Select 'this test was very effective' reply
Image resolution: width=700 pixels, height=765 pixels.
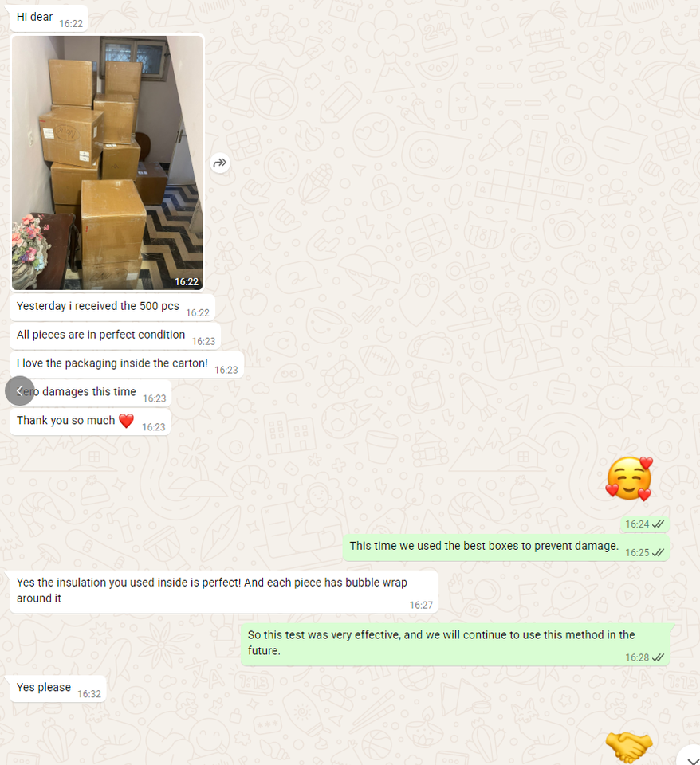[x=455, y=644]
